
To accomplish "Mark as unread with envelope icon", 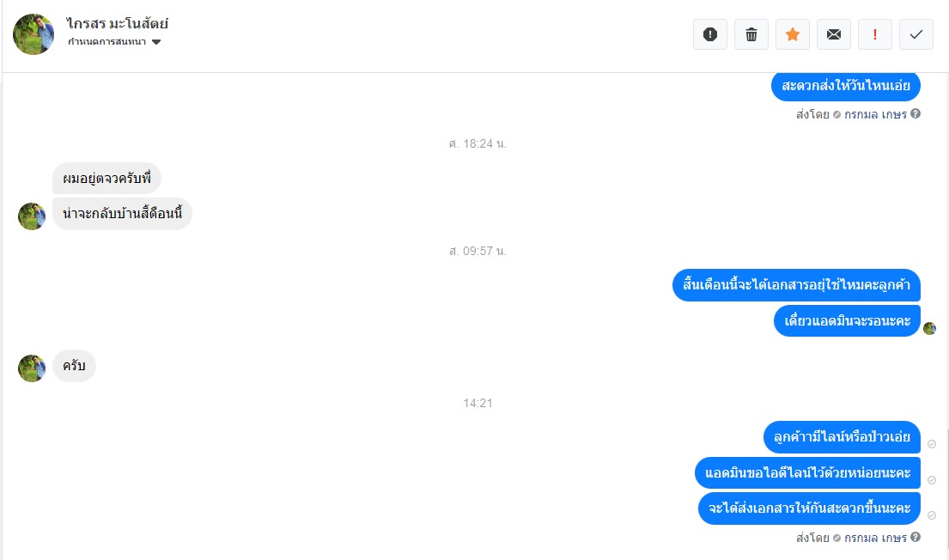I will pos(833,34).
